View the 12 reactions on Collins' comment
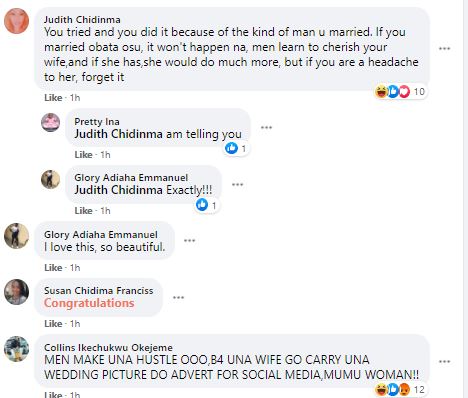Viewport: 468px width, 398px height. pyautogui.click(x=400, y=389)
